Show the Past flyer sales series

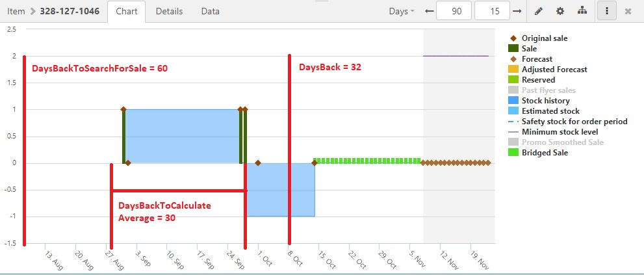[x=548, y=90]
